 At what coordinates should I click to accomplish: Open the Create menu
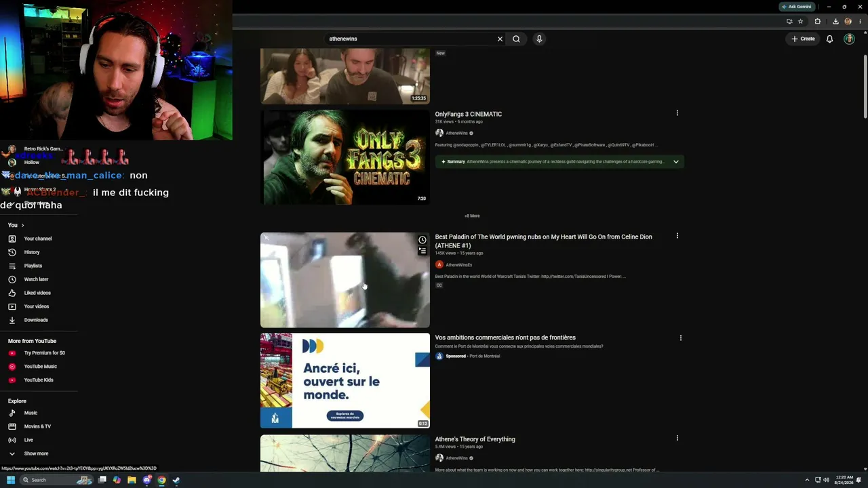(x=803, y=39)
